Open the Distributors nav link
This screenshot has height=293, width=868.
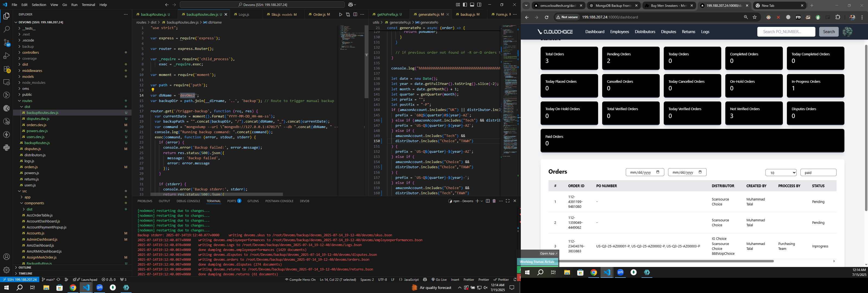coord(645,32)
